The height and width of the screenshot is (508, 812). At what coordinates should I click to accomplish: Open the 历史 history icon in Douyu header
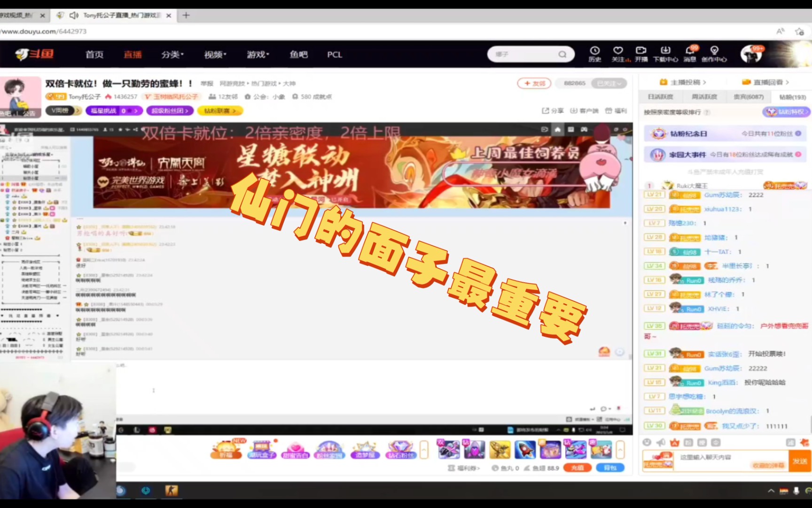click(595, 54)
